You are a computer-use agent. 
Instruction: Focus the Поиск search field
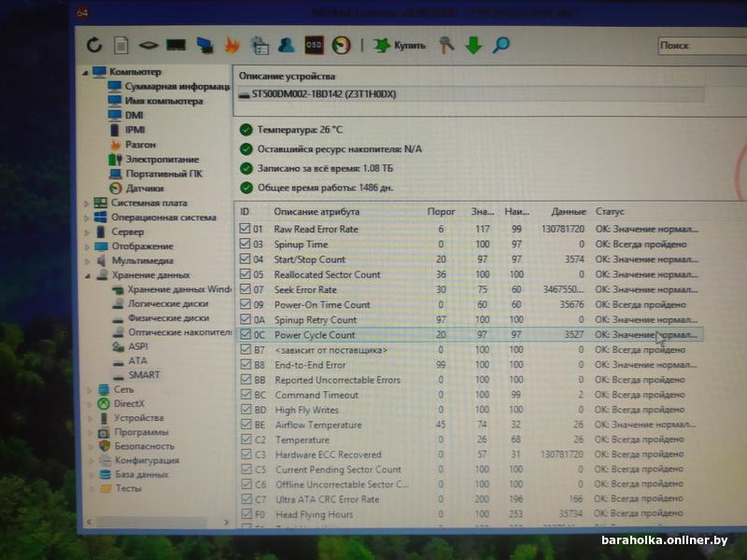click(x=702, y=46)
